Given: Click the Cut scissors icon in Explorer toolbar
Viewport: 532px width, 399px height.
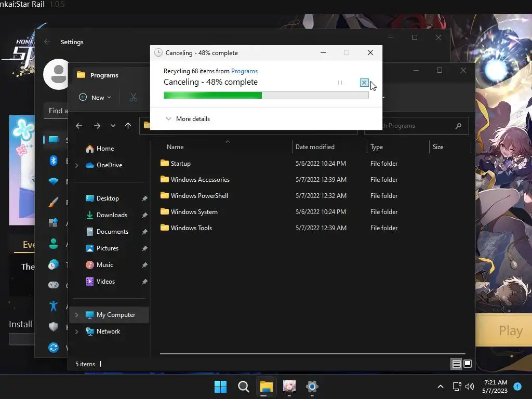Looking at the screenshot, I should (x=134, y=97).
